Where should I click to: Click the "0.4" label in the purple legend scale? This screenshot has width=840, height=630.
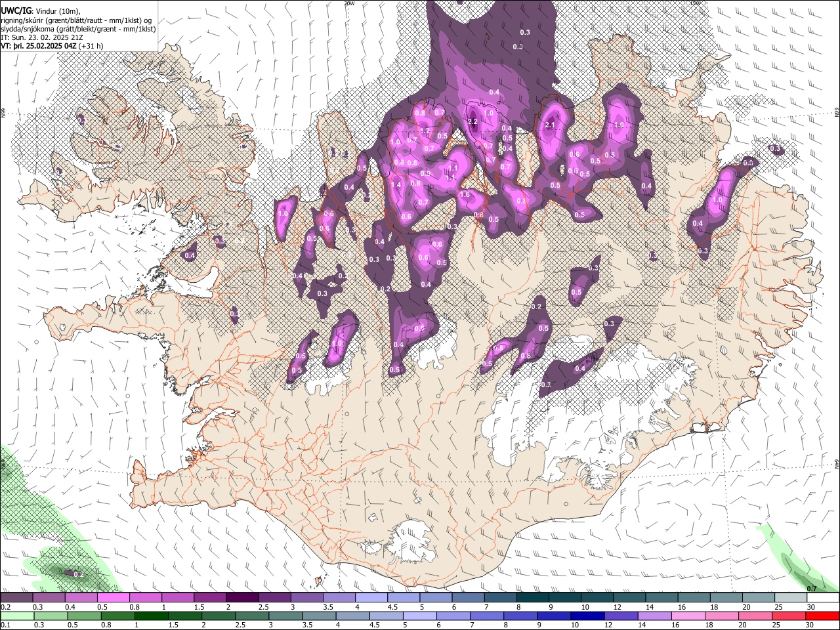pos(70,607)
